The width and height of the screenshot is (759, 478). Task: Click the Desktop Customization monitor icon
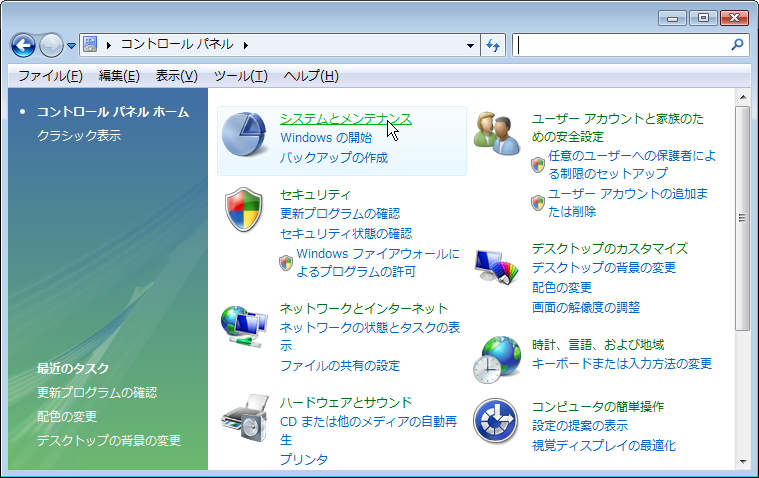497,266
